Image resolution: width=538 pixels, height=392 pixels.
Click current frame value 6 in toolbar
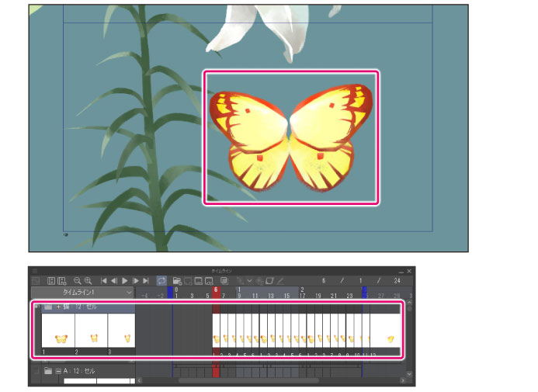coord(324,281)
